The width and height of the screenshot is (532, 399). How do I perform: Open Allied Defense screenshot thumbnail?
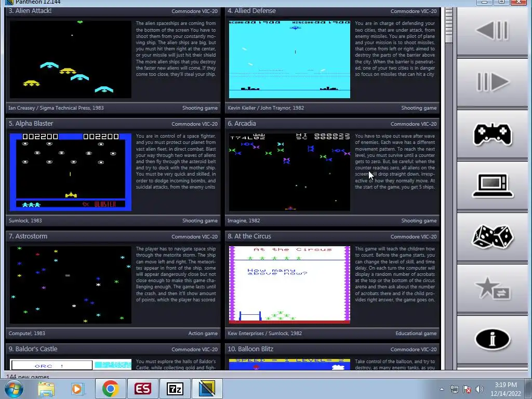tap(289, 59)
